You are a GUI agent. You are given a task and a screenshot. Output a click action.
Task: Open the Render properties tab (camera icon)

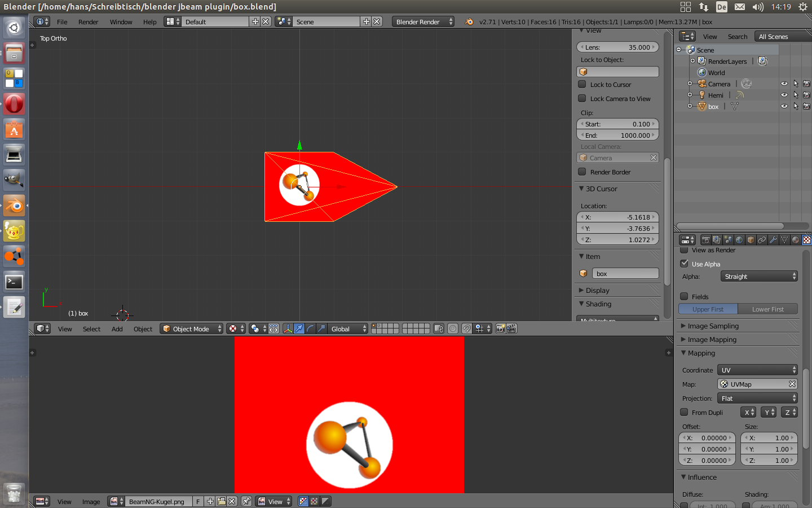click(x=705, y=240)
